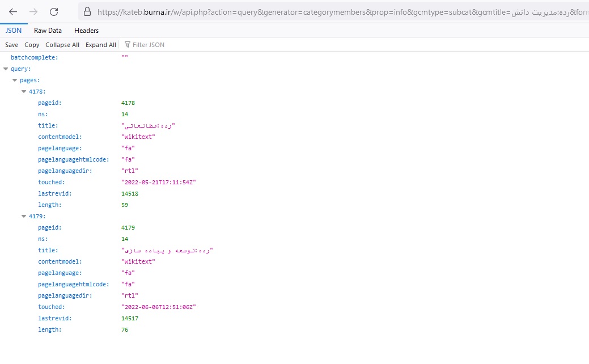The width and height of the screenshot is (589, 364).
Task: Select the JSON tab
Action: click(13, 31)
